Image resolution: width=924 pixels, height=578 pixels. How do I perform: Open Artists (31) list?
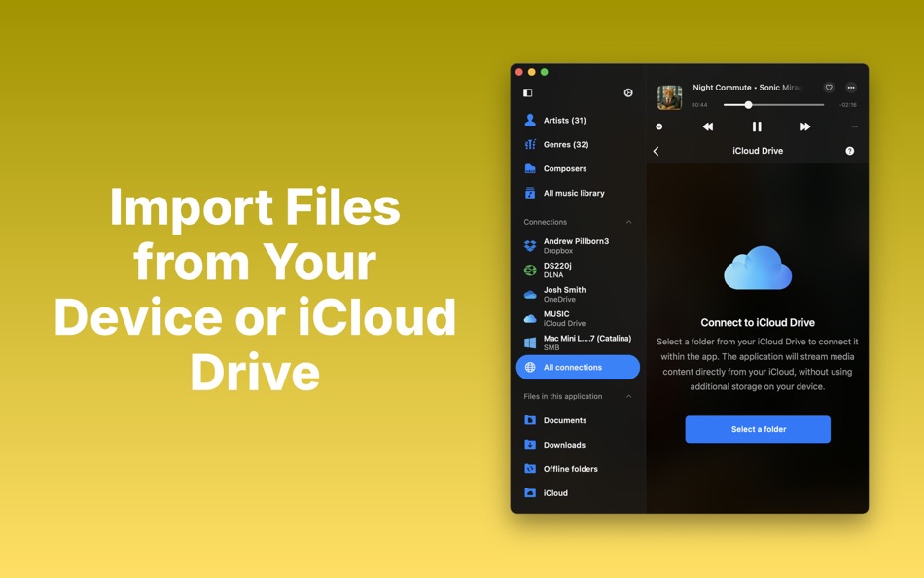[x=578, y=121]
